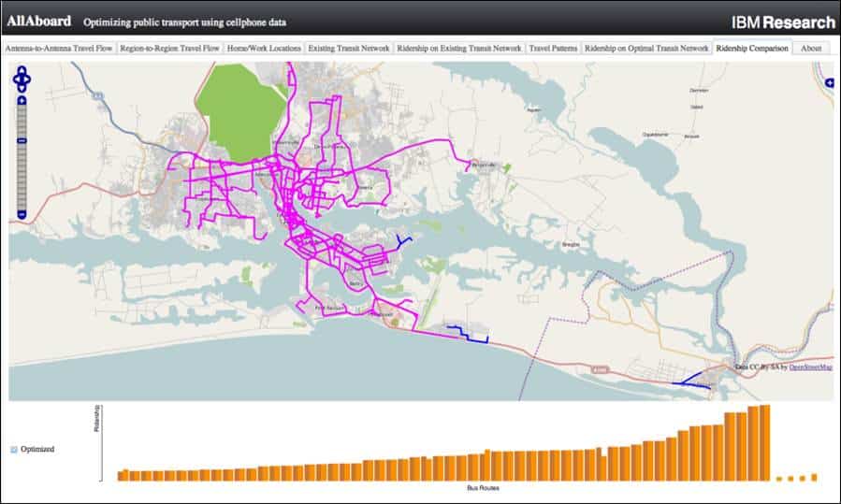Viewport: 841px width, 504px height.
Task: Click the last small orange bar in the chart
Action: click(814, 477)
